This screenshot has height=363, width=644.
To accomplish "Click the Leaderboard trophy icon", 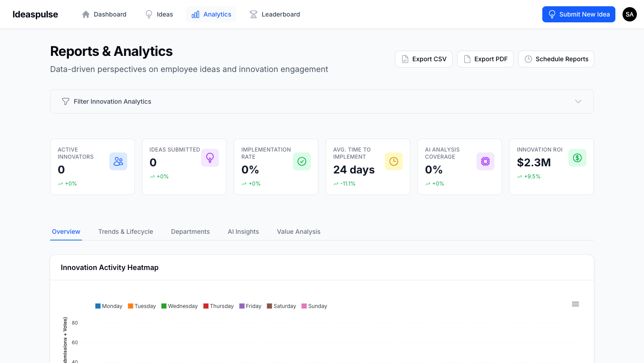I will [254, 14].
